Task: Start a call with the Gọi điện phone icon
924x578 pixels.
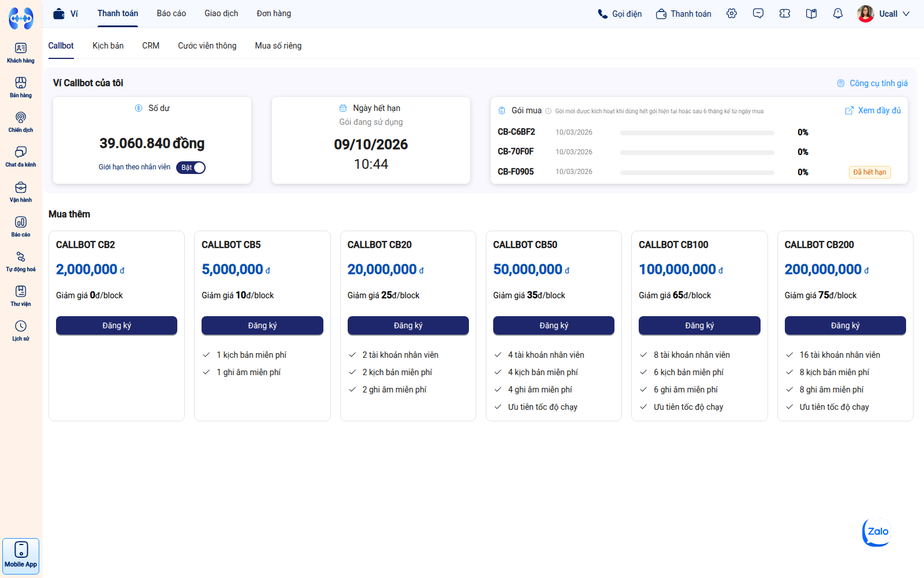Action: coord(602,14)
